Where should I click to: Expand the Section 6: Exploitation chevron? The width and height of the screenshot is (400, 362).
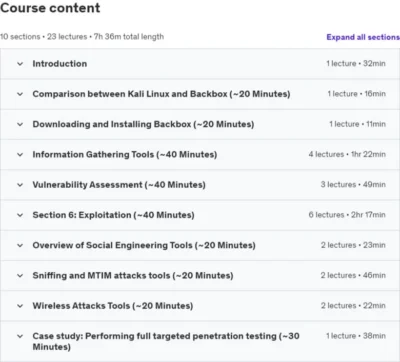click(20, 215)
